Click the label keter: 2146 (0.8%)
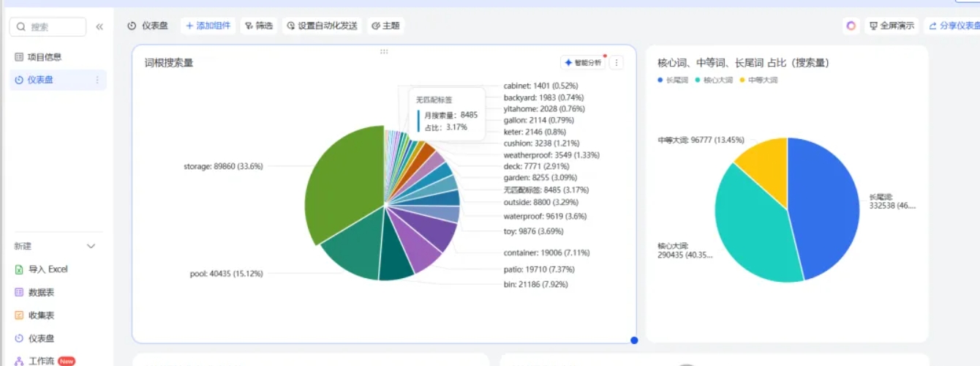 click(x=535, y=132)
